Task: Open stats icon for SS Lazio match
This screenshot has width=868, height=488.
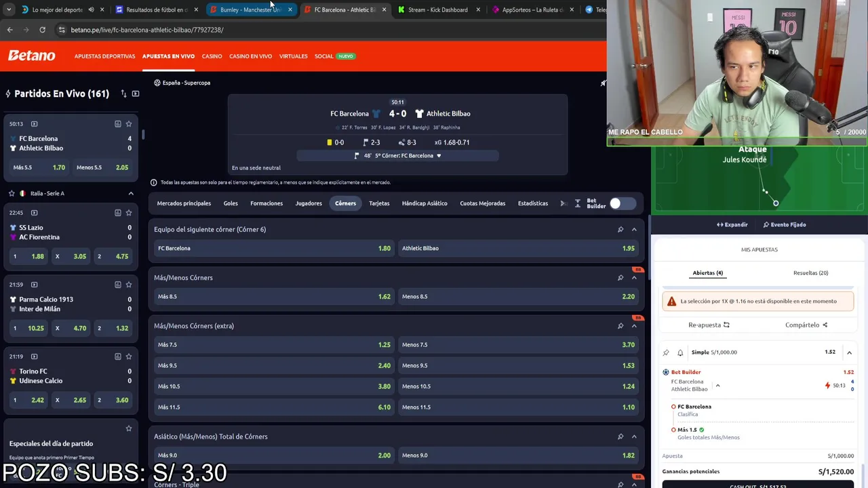Action: (x=117, y=213)
